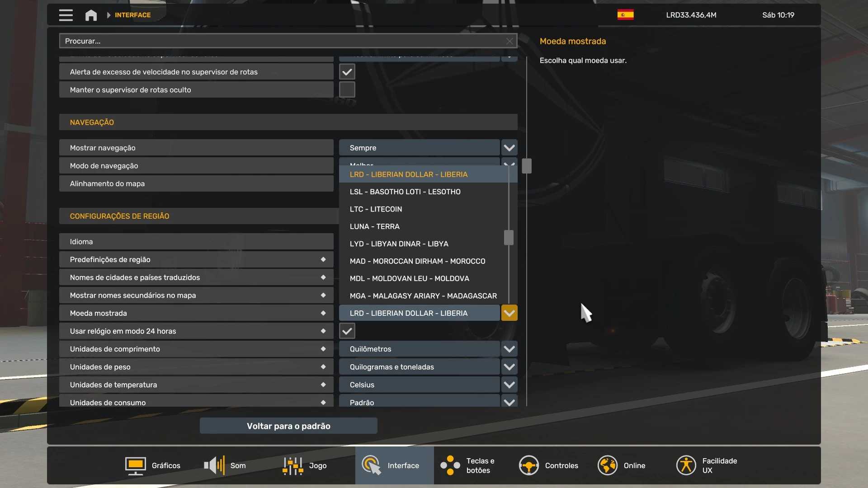The width and height of the screenshot is (868, 488).
Task: Go to home screen icon
Action: [91, 15]
